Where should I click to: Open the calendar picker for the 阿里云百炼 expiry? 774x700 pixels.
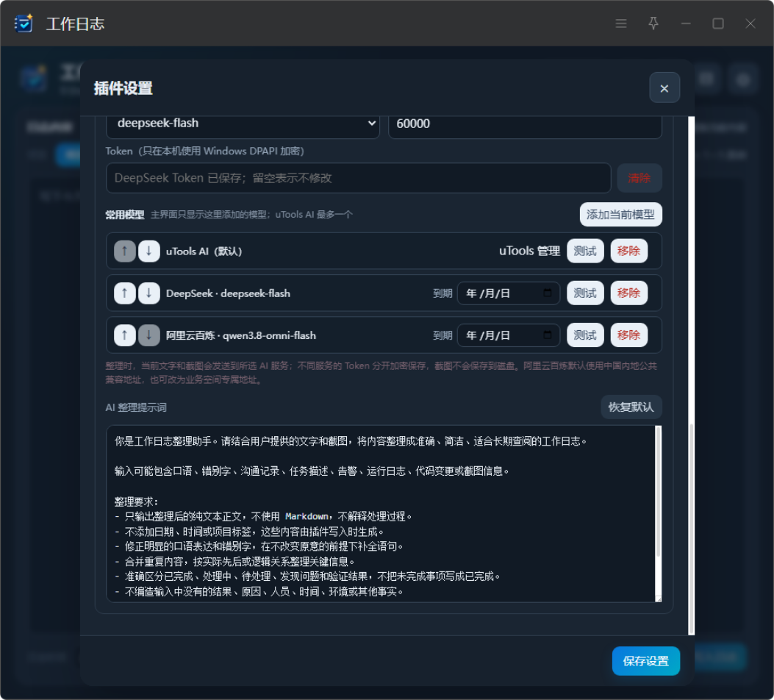547,335
